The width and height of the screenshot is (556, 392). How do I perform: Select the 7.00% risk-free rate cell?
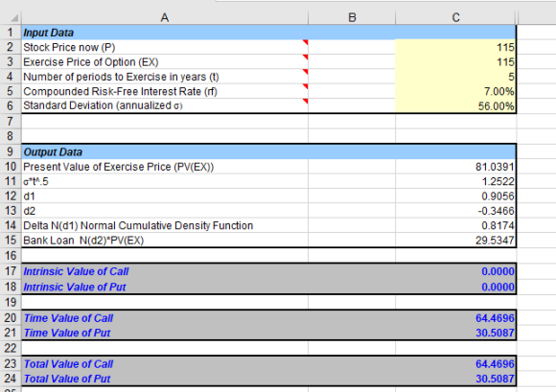[x=455, y=91]
